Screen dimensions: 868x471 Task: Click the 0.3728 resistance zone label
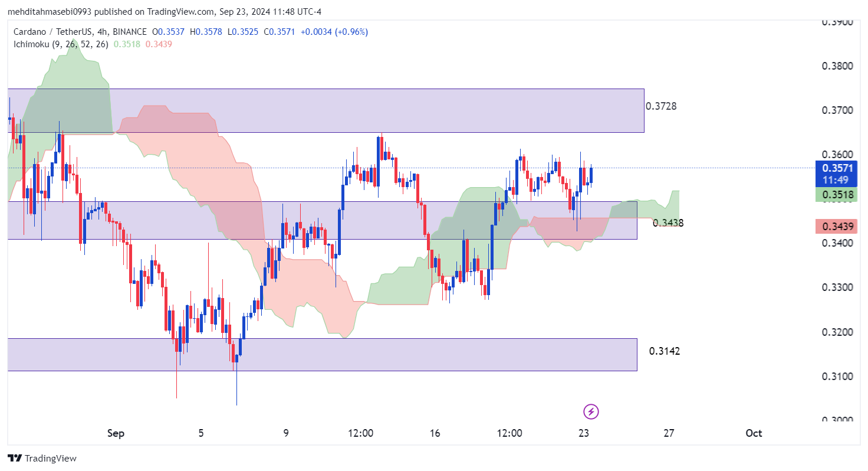tap(661, 106)
